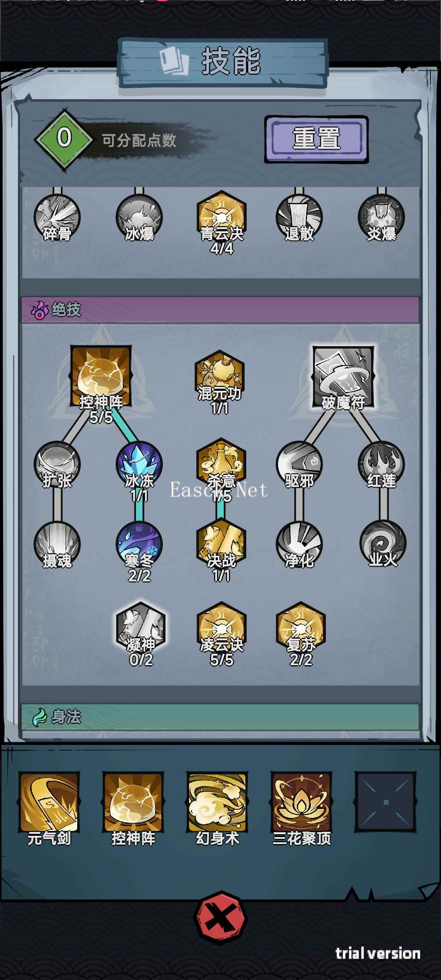Viewport: 441px width, 980px height.
Task: Select the equipped 元气剑 skill slot
Action: (49, 808)
